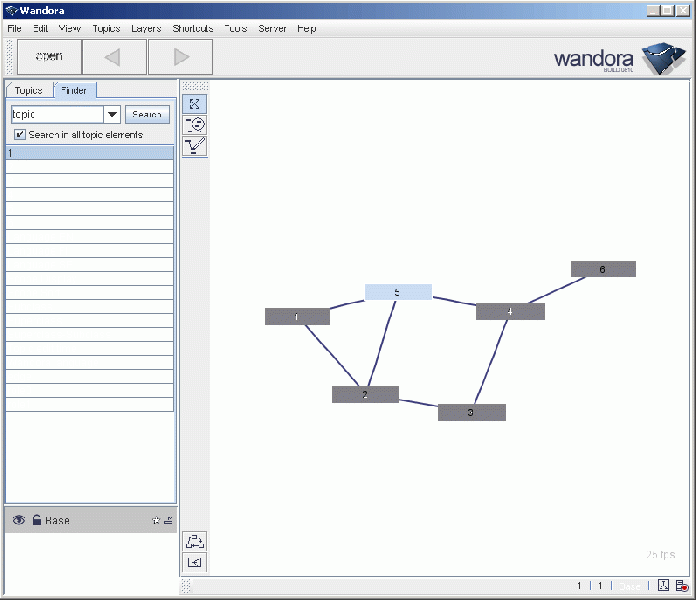This screenshot has width=696, height=600.
Task: Select graph node 6
Action: pos(603,269)
